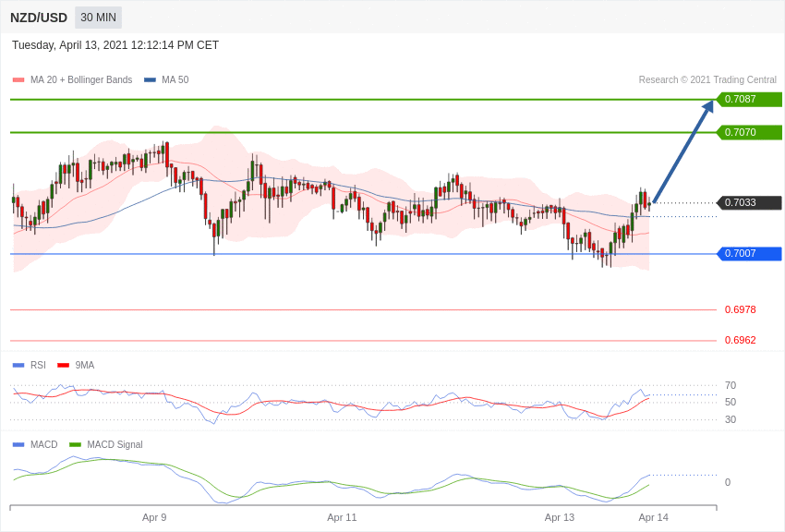Click the Apr 13 date axis label
This screenshot has width=785, height=532.
(x=560, y=517)
